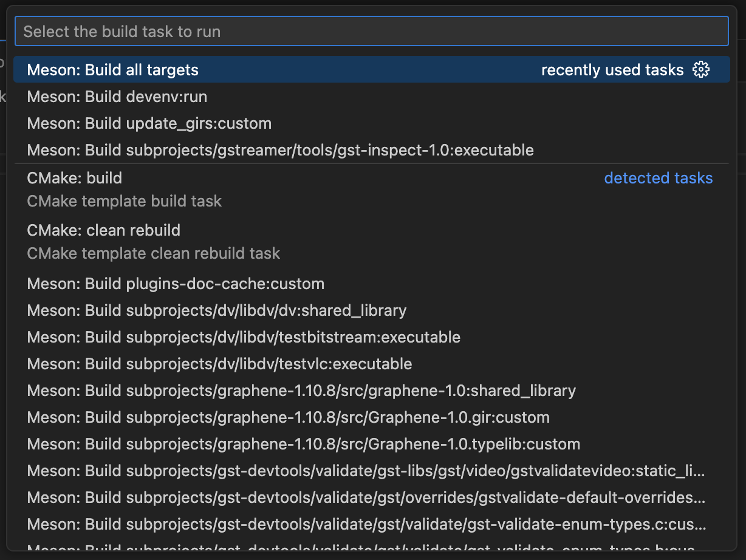Select the testbitstream:executable build task
Image resolution: width=746 pixels, height=560 pixels.
(x=244, y=337)
